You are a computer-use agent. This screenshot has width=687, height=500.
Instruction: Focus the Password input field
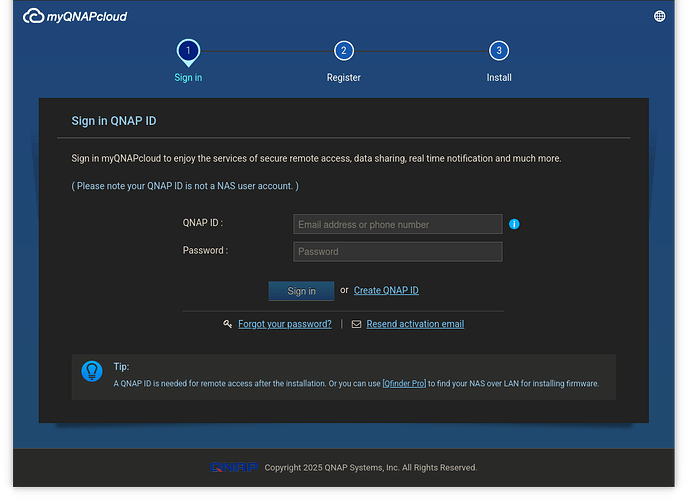point(398,252)
